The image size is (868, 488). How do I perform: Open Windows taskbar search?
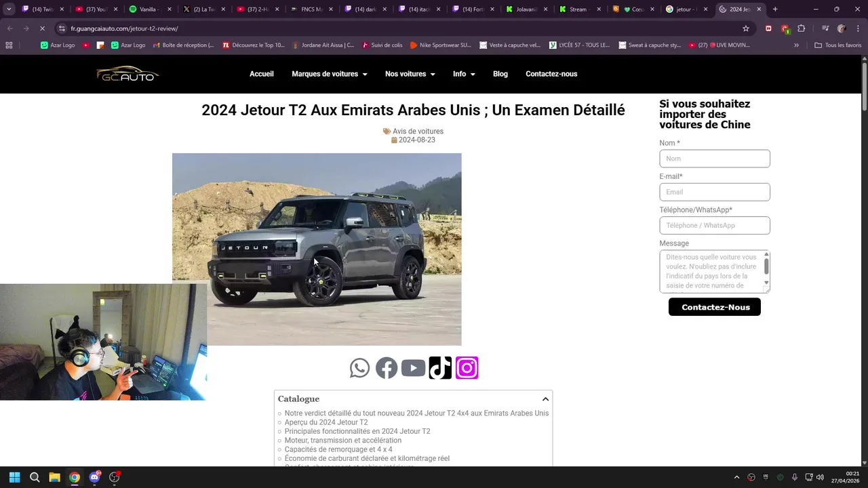(35, 477)
